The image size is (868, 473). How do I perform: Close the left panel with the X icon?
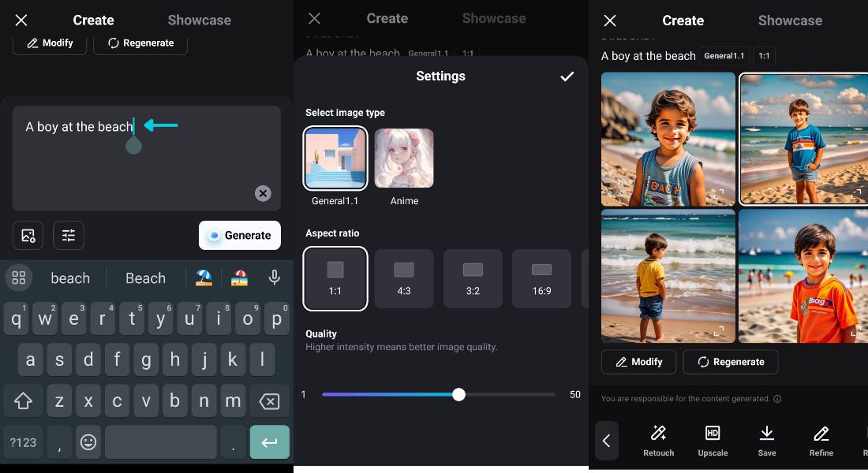click(x=21, y=20)
